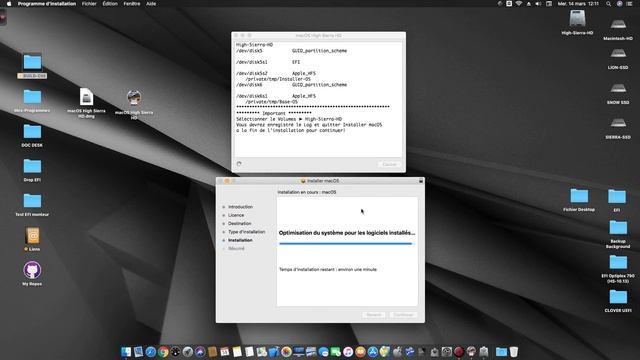Open Siri from the menu bar
This screenshot has height=360, width=640.
[x=619, y=4]
